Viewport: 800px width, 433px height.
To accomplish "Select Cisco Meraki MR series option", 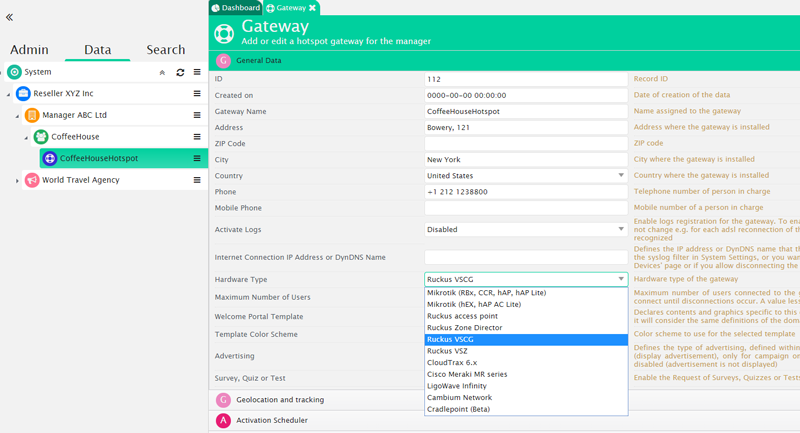I will click(x=467, y=375).
